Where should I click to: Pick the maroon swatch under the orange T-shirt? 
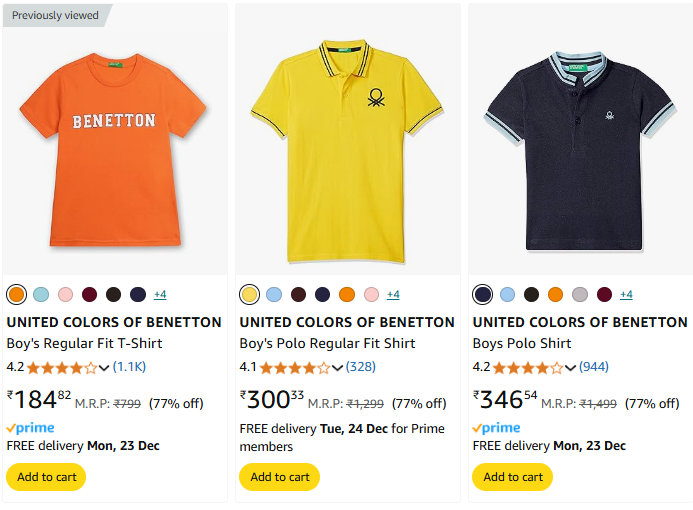pyautogui.click(x=89, y=294)
